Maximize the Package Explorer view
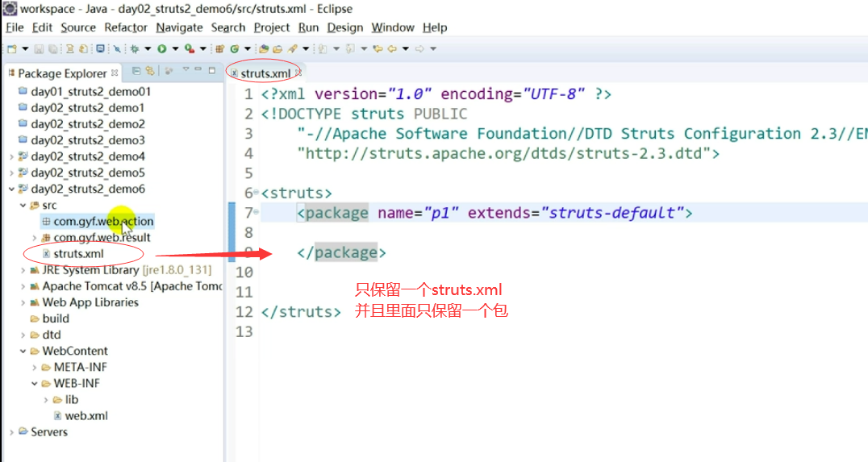The height and width of the screenshot is (462, 868). pos(212,70)
